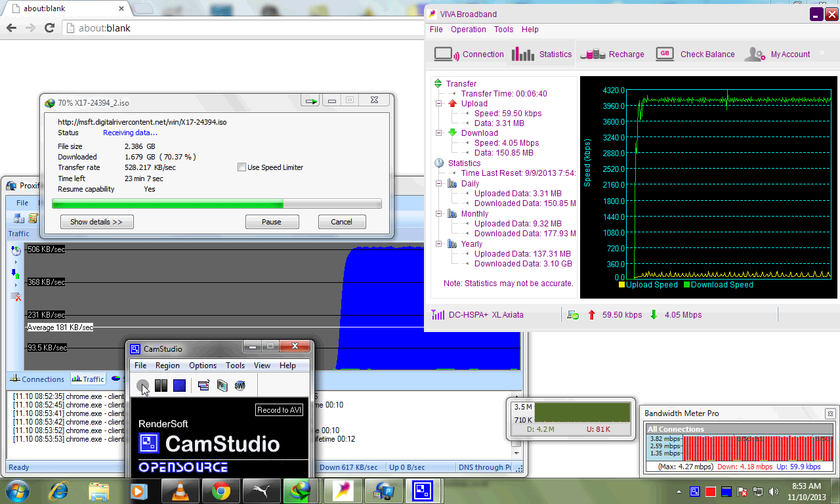
Task: Click the 'All Connections' header in Bandwidth Meter
Action: click(740, 429)
